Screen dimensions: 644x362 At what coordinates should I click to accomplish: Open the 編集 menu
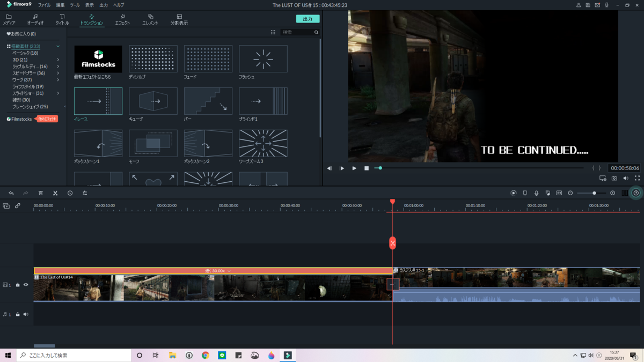click(60, 5)
